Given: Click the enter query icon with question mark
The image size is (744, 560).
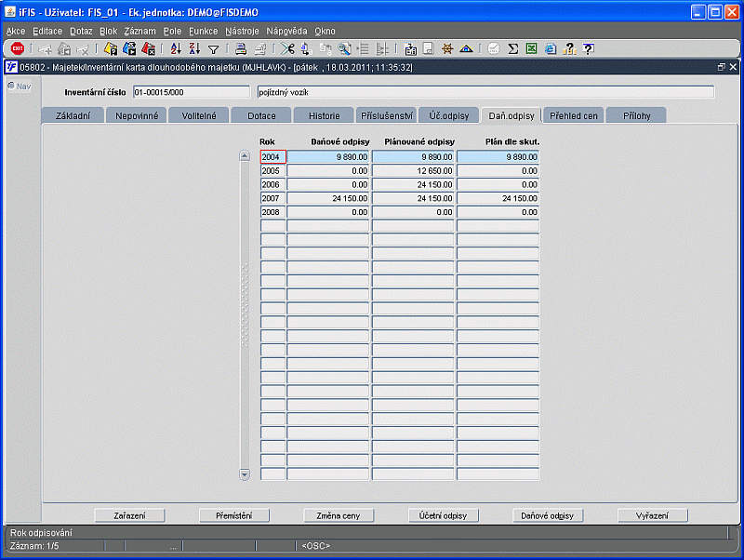Looking at the screenshot, I should click(x=111, y=48).
